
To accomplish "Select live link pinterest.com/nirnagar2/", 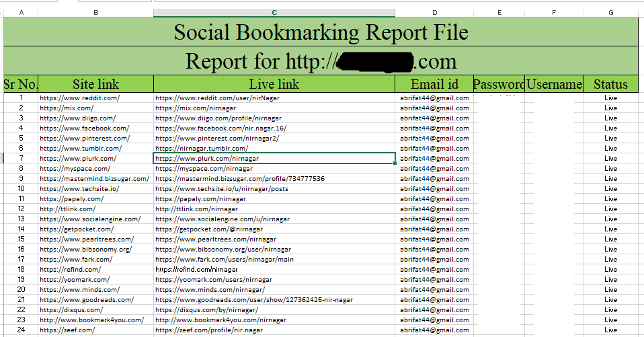I will point(217,138).
